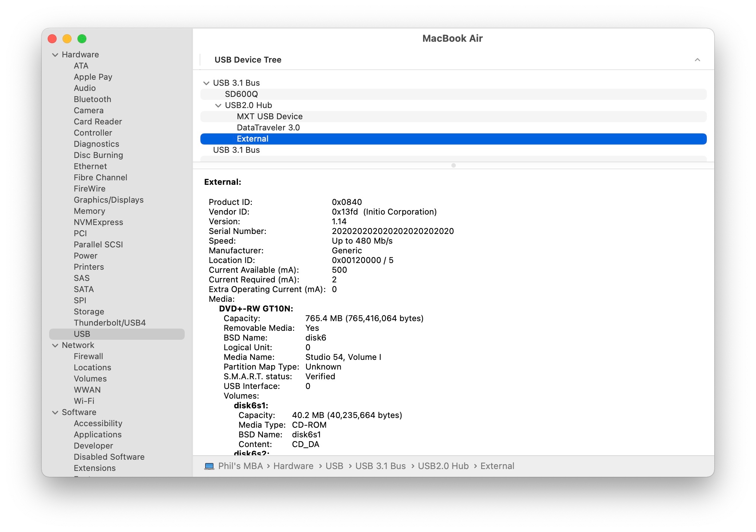Click USB2.0 Hub in bottom path bar
Viewport: 756px width, 532px height.
443,466
